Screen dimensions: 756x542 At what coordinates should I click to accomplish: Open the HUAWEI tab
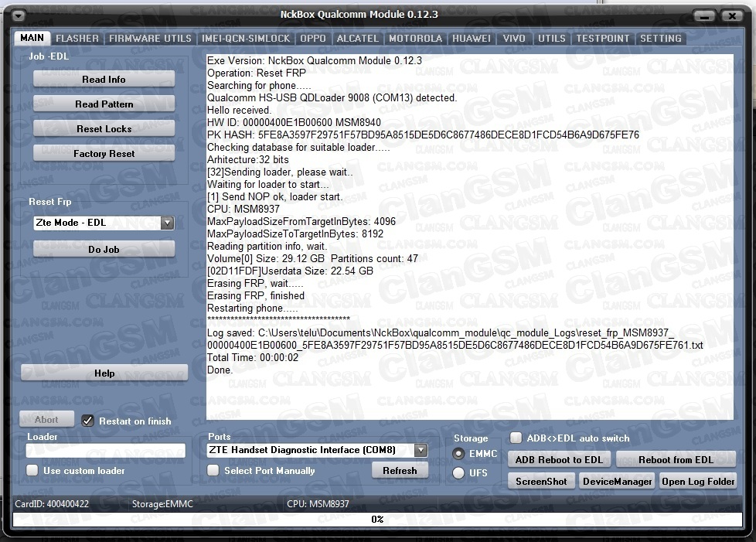(472, 38)
